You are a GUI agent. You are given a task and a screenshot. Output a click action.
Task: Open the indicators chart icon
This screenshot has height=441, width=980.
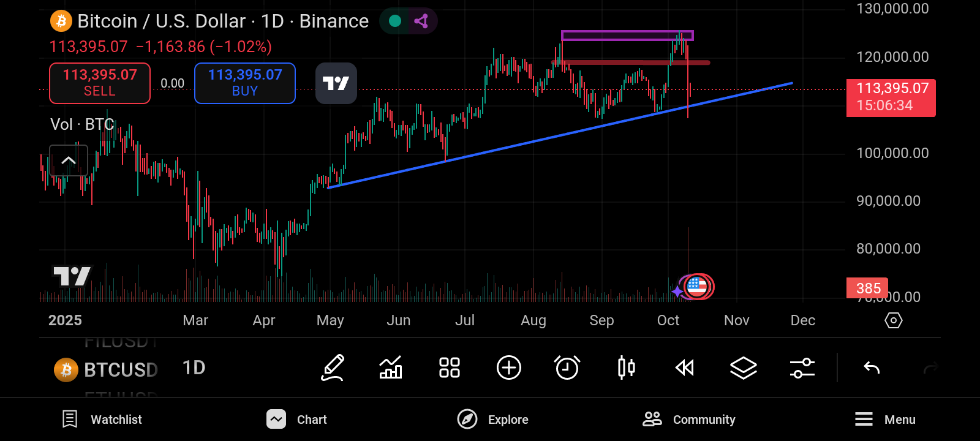pos(391,368)
